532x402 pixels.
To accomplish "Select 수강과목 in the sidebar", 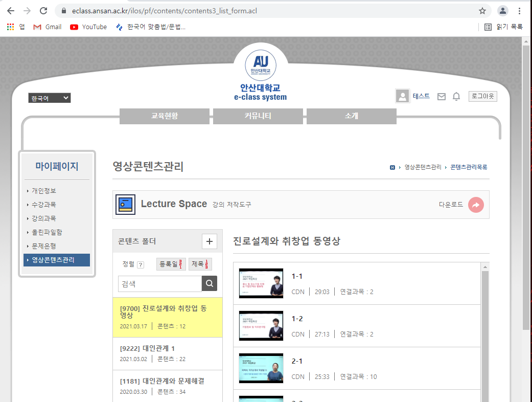I will click(44, 205).
